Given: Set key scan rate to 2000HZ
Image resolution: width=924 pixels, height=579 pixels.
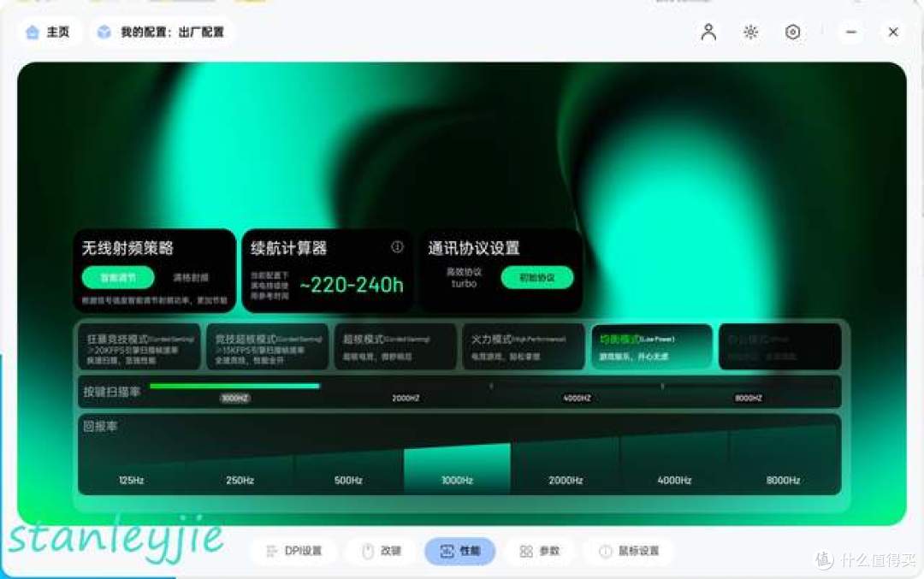Looking at the screenshot, I should click(x=406, y=399).
